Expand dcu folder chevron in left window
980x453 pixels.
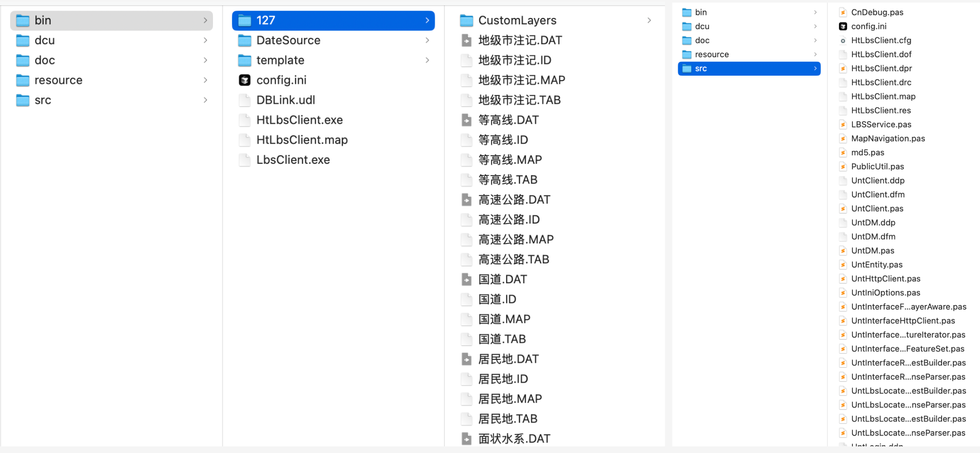205,40
